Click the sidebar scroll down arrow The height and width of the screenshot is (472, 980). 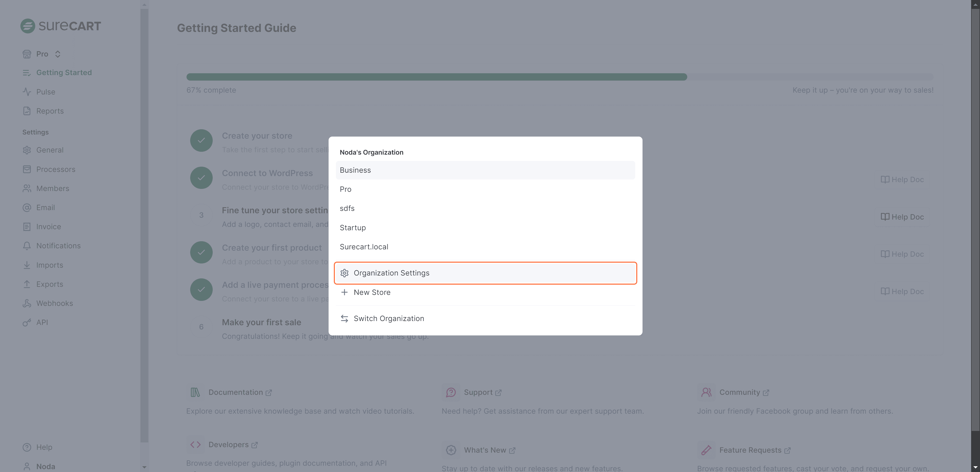144,467
